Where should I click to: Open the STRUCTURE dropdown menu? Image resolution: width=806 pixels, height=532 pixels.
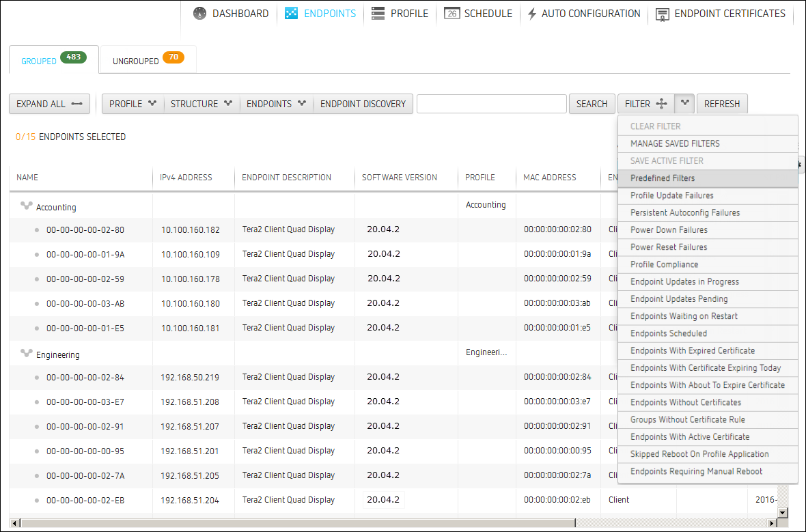(x=201, y=104)
